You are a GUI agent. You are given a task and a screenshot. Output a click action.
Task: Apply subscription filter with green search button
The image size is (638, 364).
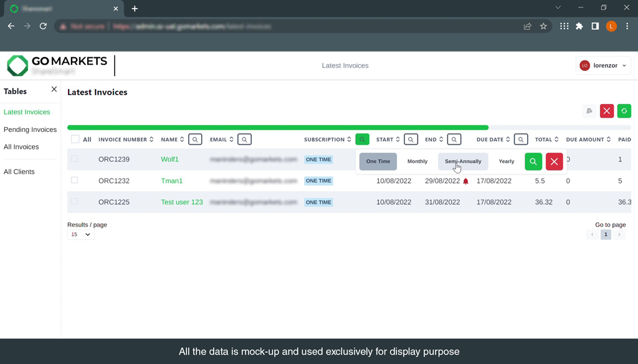tap(533, 161)
